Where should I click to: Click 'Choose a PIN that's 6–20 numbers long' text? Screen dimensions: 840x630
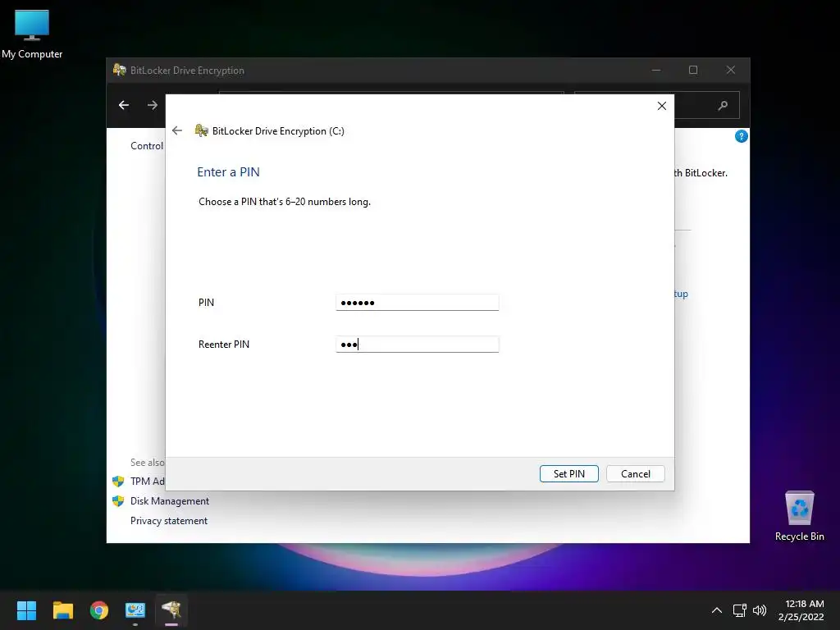[x=285, y=202]
